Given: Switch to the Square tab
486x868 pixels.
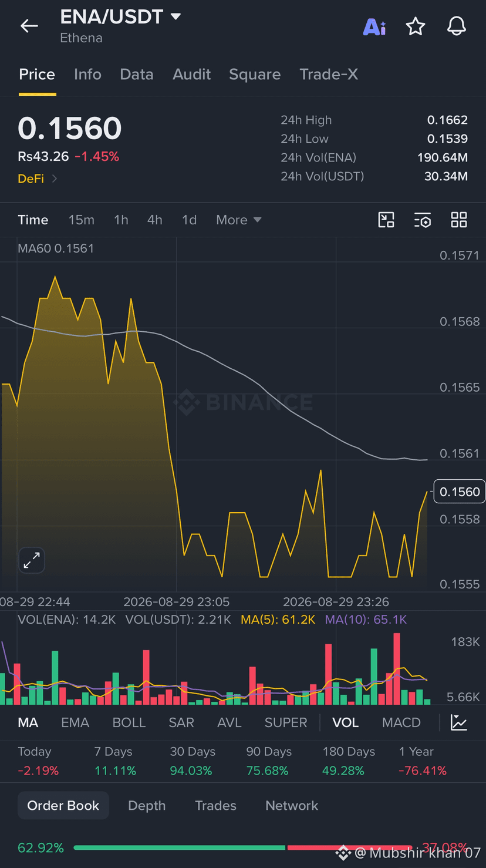Looking at the screenshot, I should coord(255,75).
